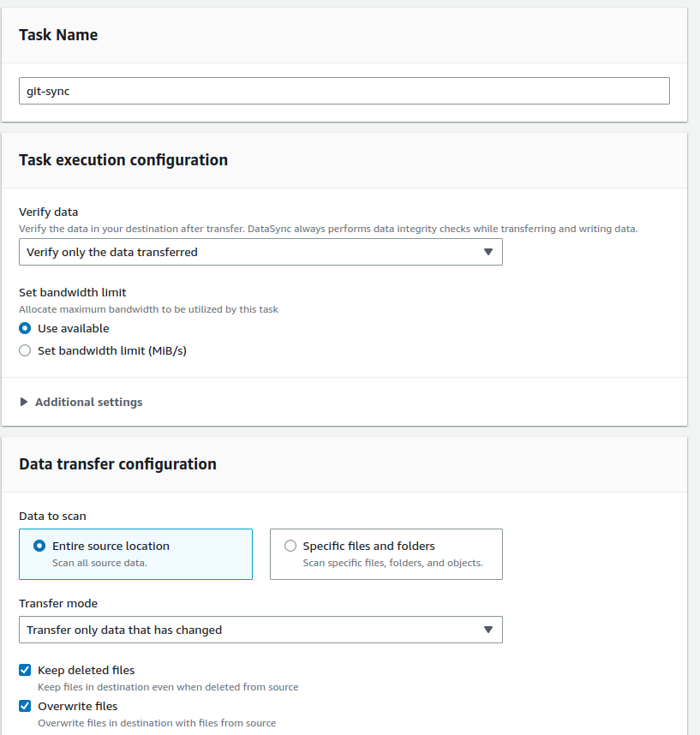Click the Transfer mode dropdown arrow icon
The image size is (700, 735).
point(488,630)
